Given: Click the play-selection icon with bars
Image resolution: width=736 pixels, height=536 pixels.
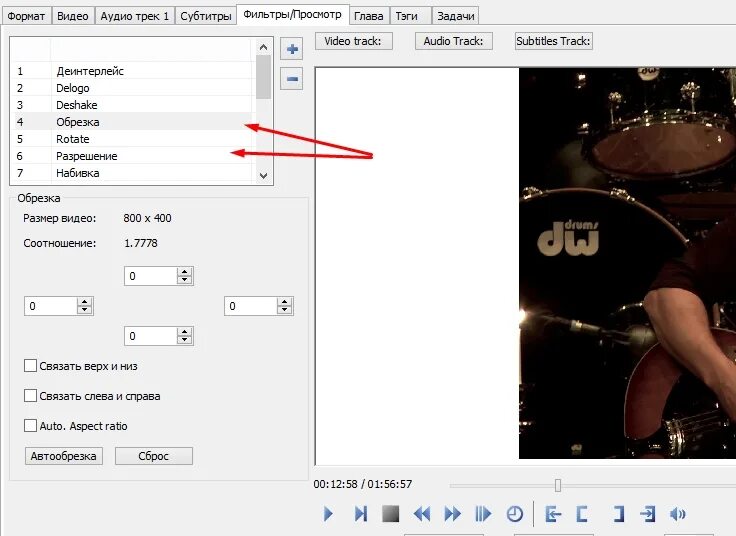Looking at the screenshot, I should (483, 514).
